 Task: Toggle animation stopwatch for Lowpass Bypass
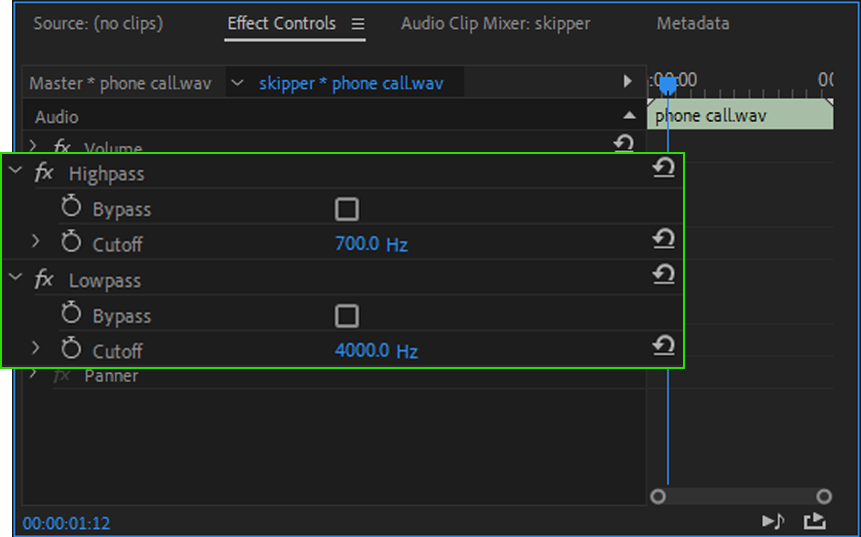(x=71, y=315)
